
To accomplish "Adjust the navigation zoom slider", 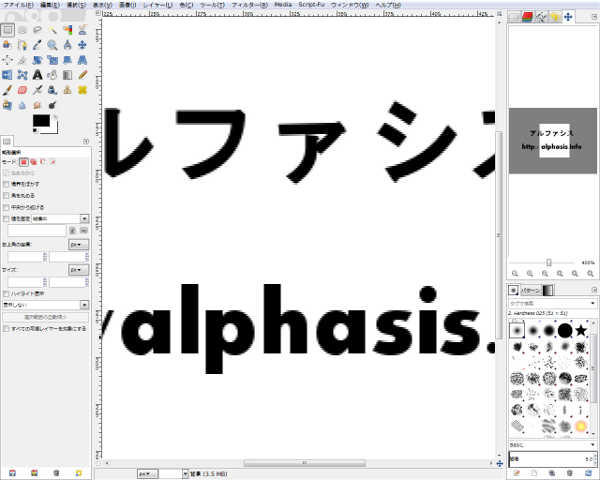I will 549,263.
